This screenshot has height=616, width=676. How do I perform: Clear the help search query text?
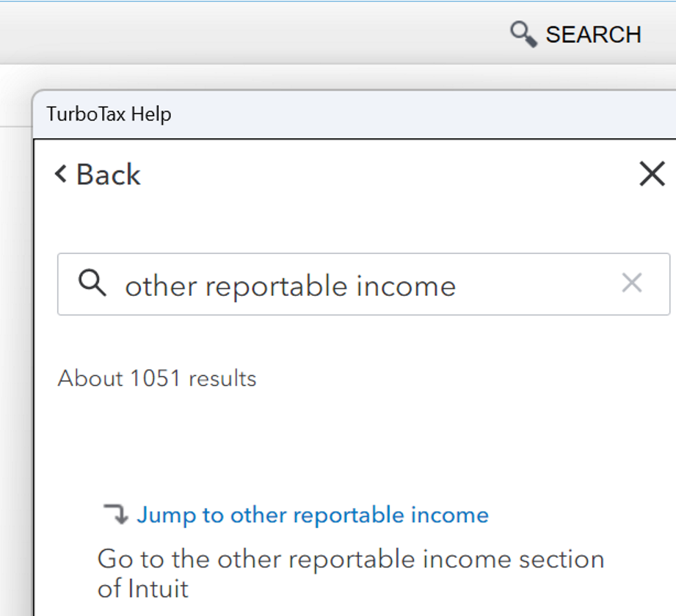[631, 283]
